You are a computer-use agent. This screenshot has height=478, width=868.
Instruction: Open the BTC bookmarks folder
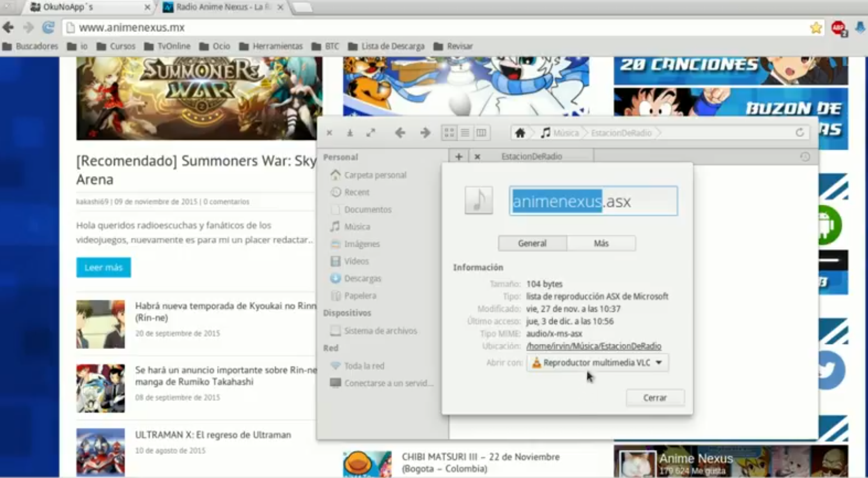[325, 46]
